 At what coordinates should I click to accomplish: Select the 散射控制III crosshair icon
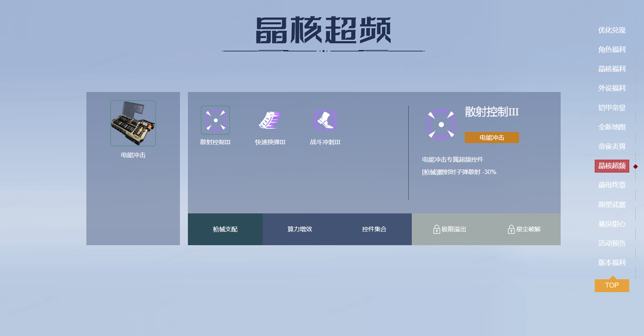215,120
